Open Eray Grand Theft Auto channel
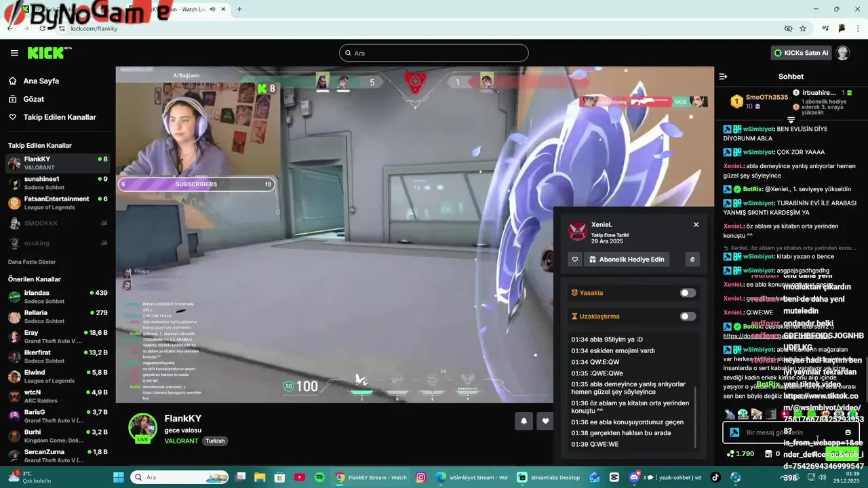The height and width of the screenshot is (488, 868). coord(58,337)
